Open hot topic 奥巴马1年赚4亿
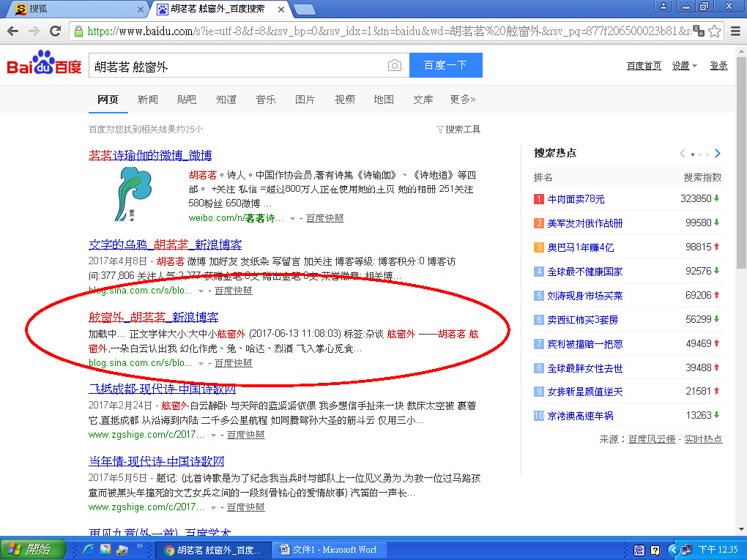The width and height of the screenshot is (747, 560). pyautogui.click(x=580, y=247)
